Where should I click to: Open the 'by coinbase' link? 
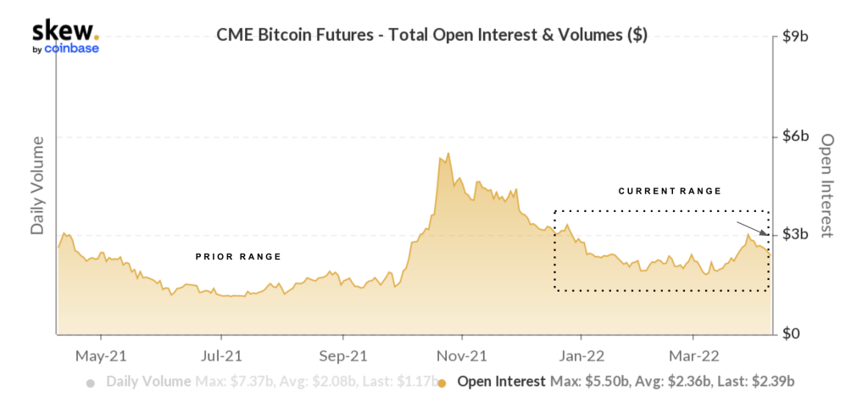coord(65,48)
